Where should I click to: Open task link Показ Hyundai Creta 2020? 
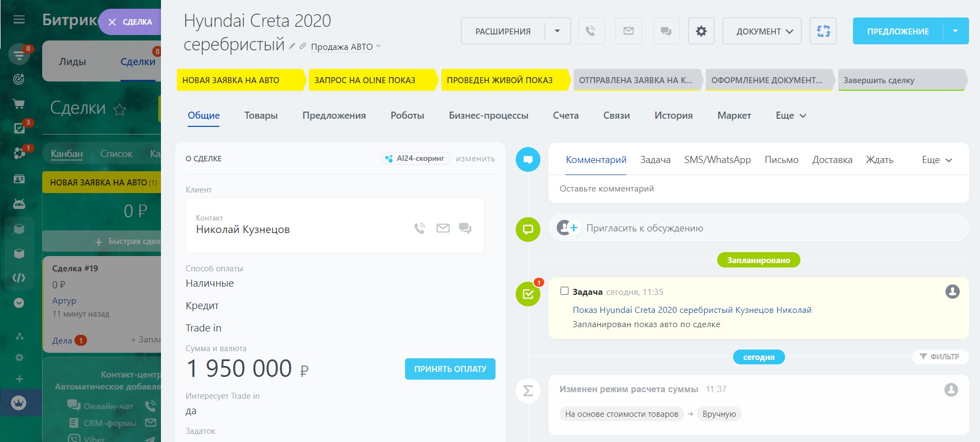coord(692,310)
